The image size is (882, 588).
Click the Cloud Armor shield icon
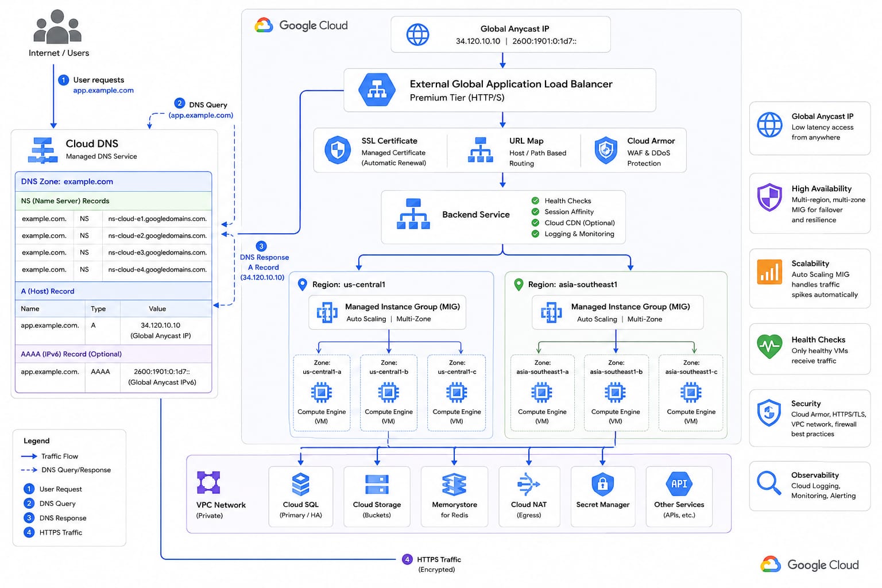(606, 150)
